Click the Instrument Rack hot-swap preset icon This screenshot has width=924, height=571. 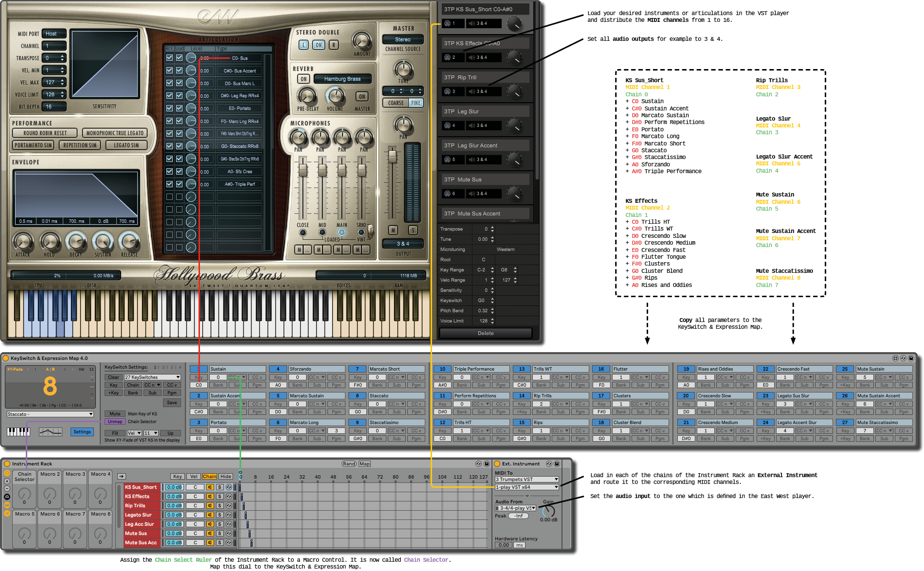coord(478,464)
